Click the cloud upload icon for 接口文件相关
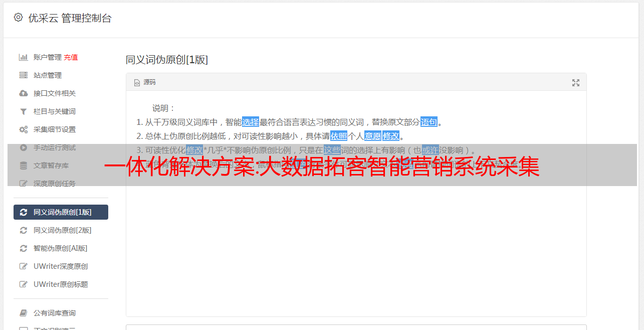This screenshot has height=330, width=644. pyautogui.click(x=23, y=93)
